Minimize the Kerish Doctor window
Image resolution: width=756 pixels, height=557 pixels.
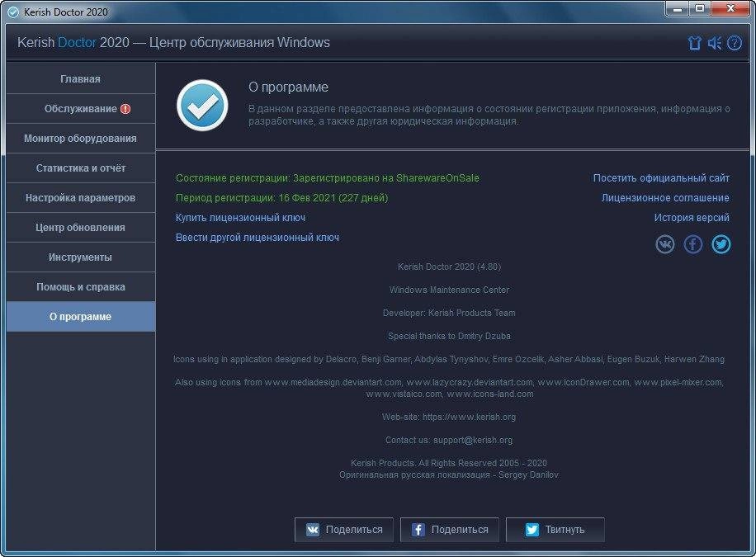coord(678,9)
